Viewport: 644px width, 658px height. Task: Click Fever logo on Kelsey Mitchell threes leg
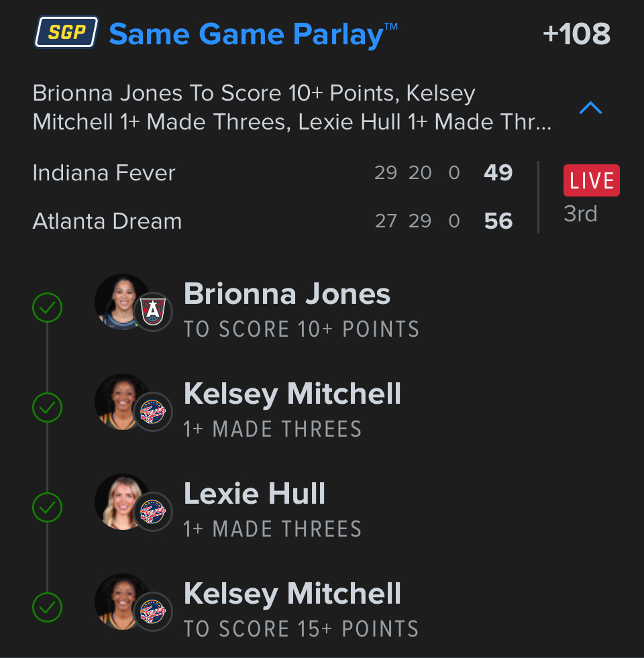(x=154, y=412)
